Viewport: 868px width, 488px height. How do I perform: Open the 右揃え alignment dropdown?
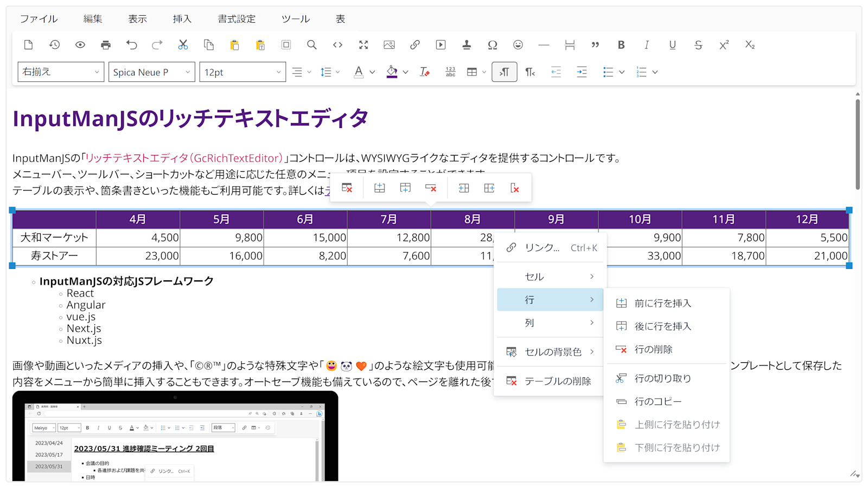tap(61, 72)
